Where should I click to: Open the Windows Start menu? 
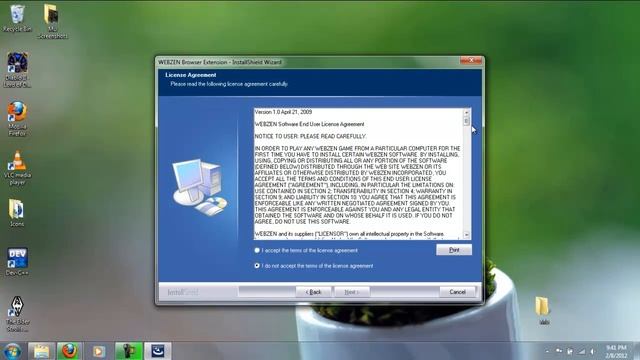[12, 351]
